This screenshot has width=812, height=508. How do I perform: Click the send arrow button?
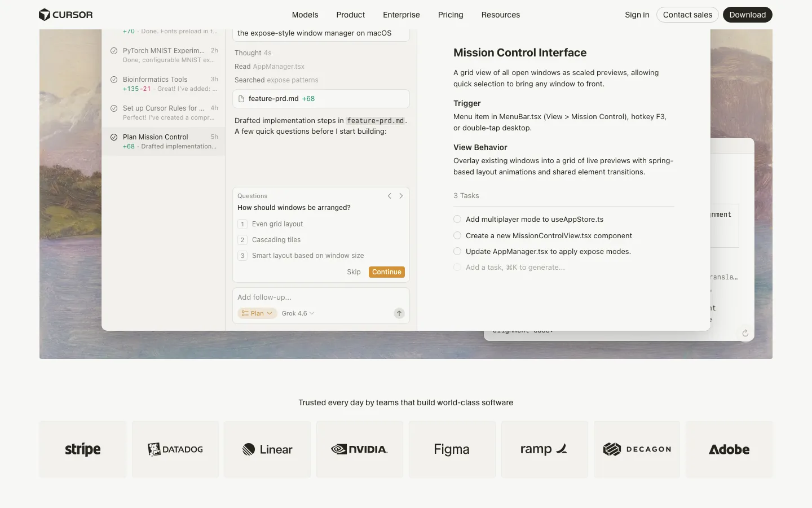coord(399,313)
